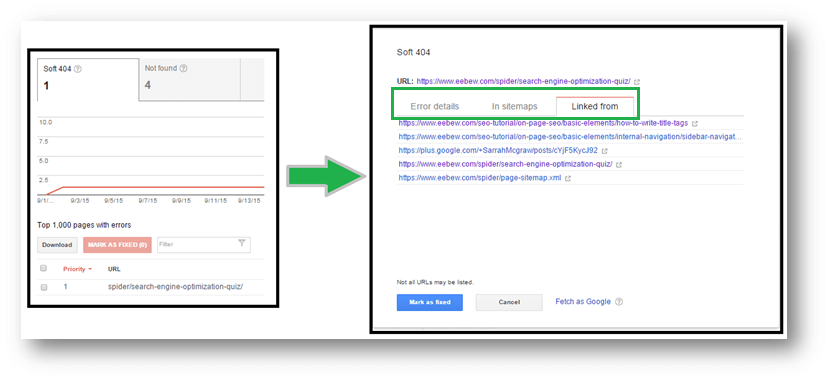Click the filter funnel icon
The image size is (829, 381).
pyautogui.click(x=242, y=244)
